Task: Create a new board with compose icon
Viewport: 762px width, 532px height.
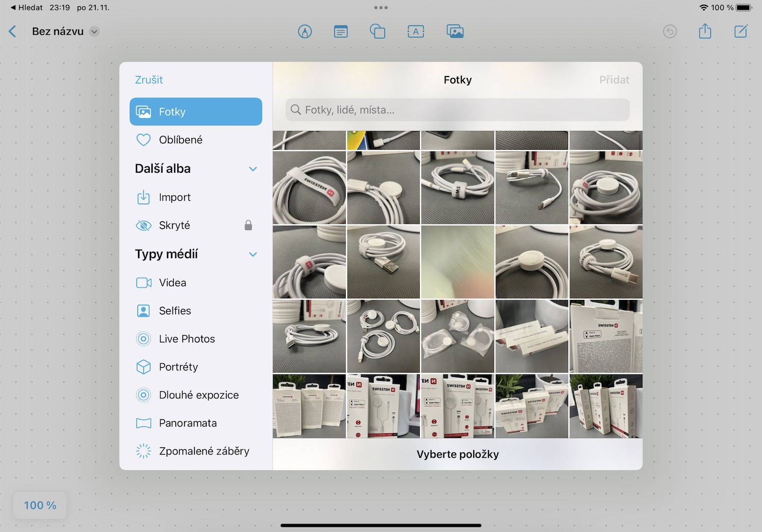Action: [741, 31]
